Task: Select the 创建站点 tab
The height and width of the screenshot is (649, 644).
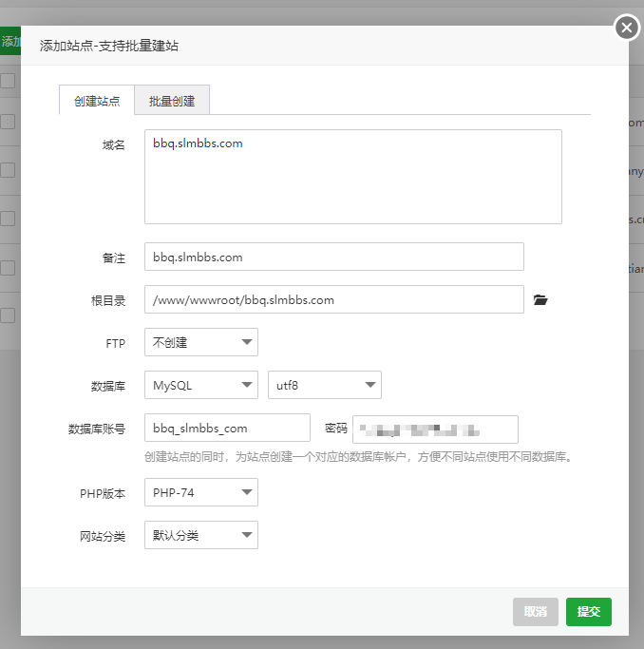Action: point(97,100)
